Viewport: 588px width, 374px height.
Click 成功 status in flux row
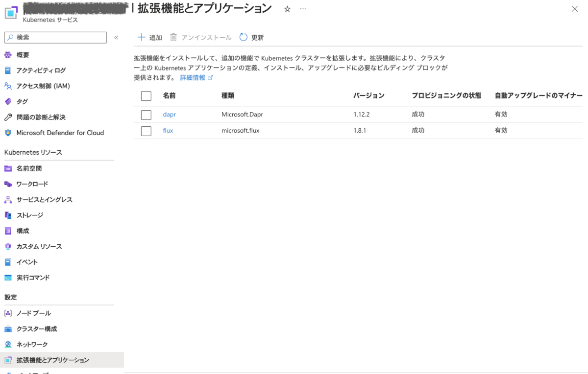418,131
